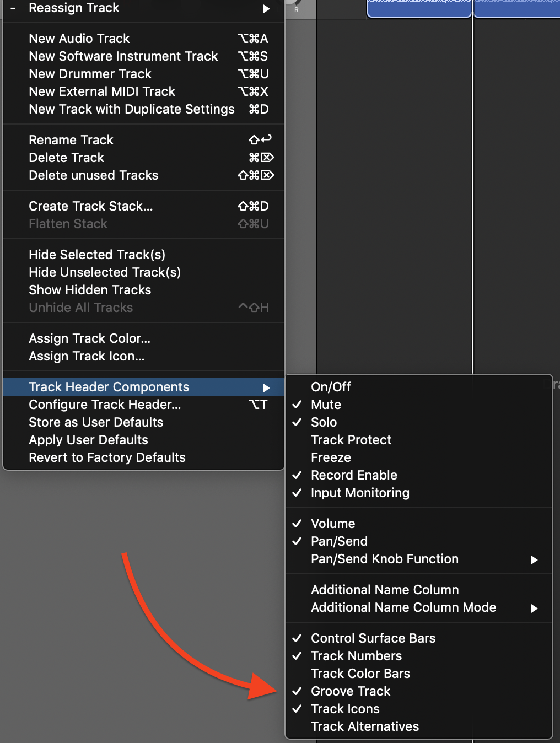This screenshot has height=743, width=560.
Task: Expand the Pan/Send Knob Function submenu
Action: (x=385, y=559)
